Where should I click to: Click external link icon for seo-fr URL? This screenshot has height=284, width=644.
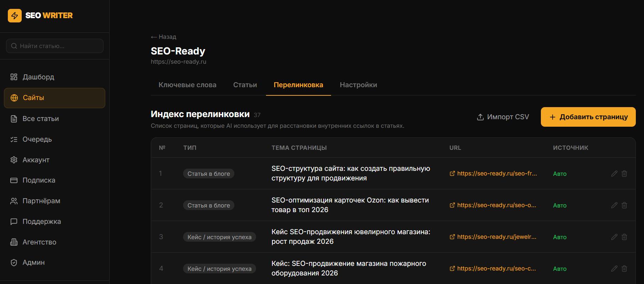(x=452, y=174)
